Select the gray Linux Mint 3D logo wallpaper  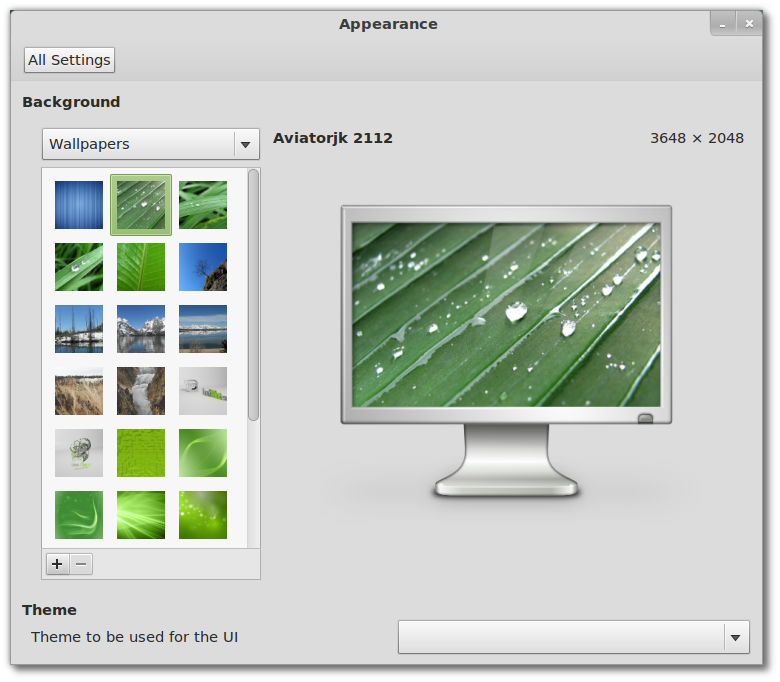(x=203, y=391)
